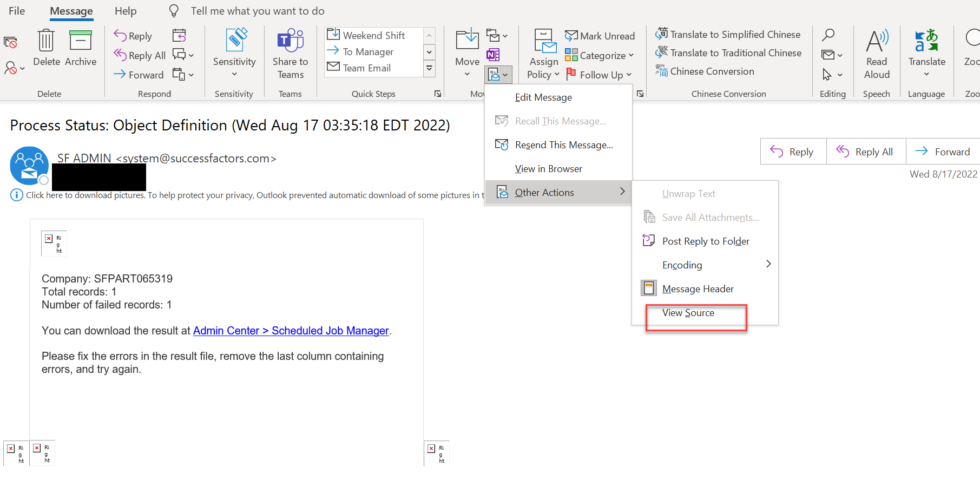This screenshot has width=980, height=486.
Task: Open Message Header from the submenu
Action: pyautogui.click(x=705, y=289)
